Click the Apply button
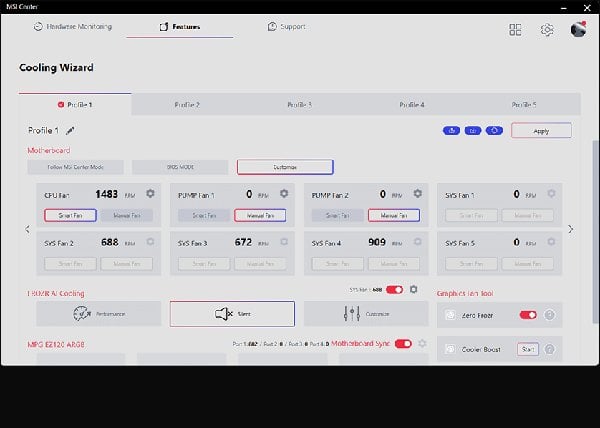Screen dimensions: 600x428 point(541,131)
